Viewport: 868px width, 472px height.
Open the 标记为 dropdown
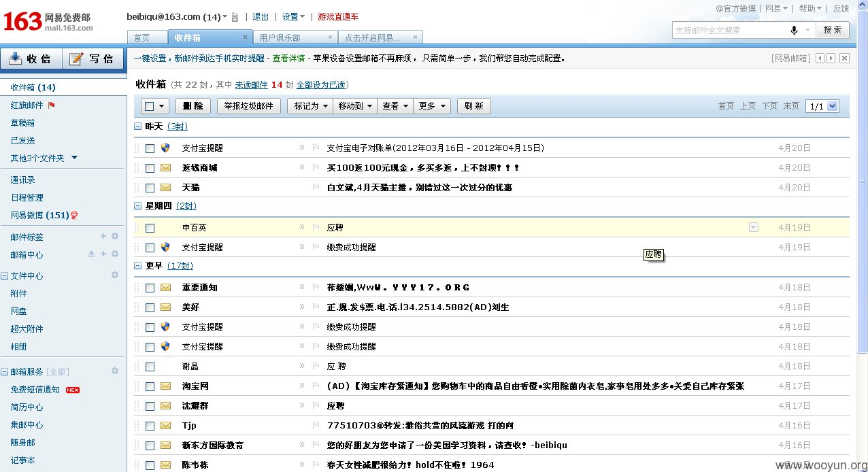click(x=310, y=106)
